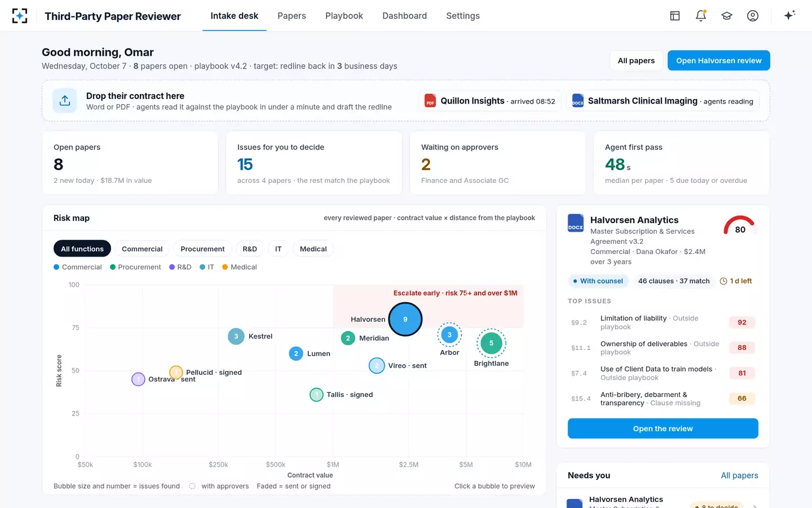Viewport: 812px width, 508px height.
Task: Toggle the Commercial filter chip
Action: [142, 249]
